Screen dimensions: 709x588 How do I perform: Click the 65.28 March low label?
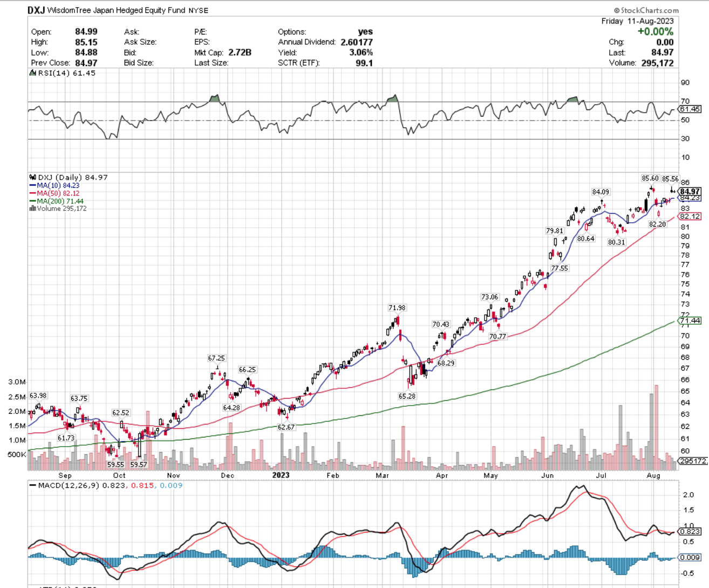coord(407,396)
